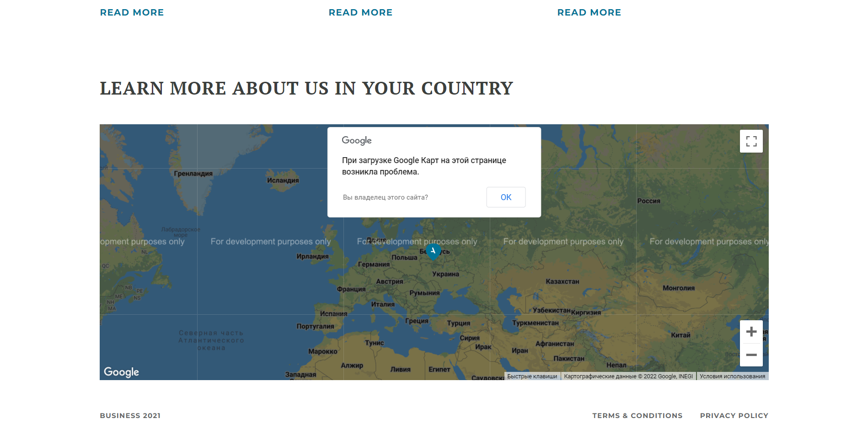
Task: Click the 'Россия' label on the map
Action: click(x=648, y=201)
